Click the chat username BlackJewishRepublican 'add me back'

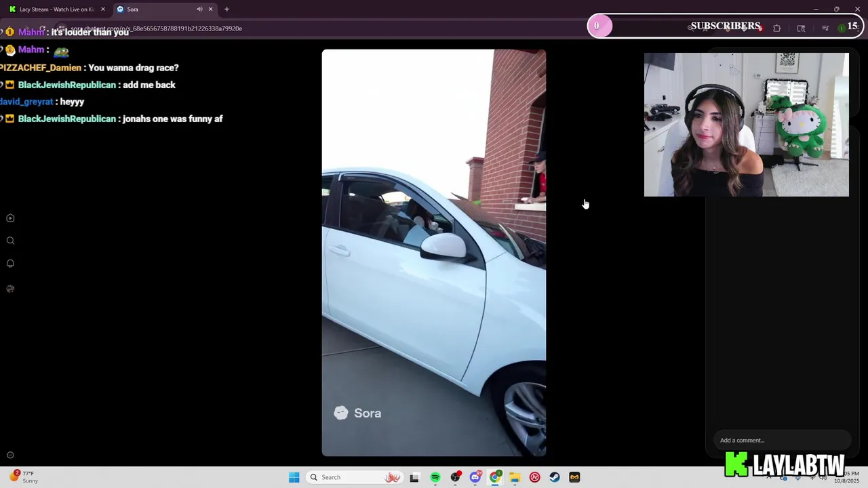(67, 85)
